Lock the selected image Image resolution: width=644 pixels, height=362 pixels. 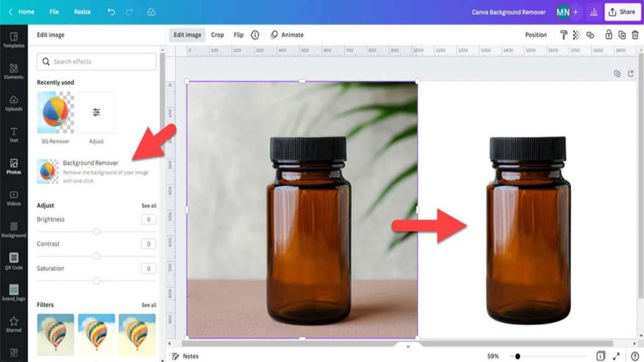[x=609, y=35]
